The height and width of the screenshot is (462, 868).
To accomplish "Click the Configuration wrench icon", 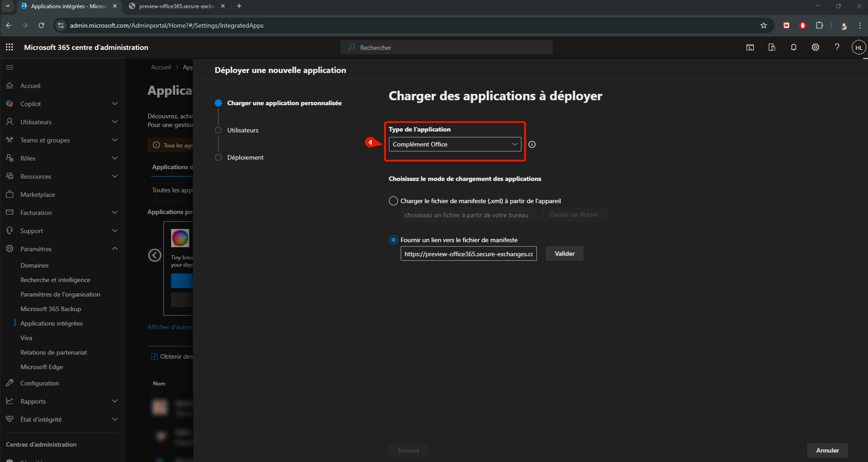I will (x=9, y=383).
